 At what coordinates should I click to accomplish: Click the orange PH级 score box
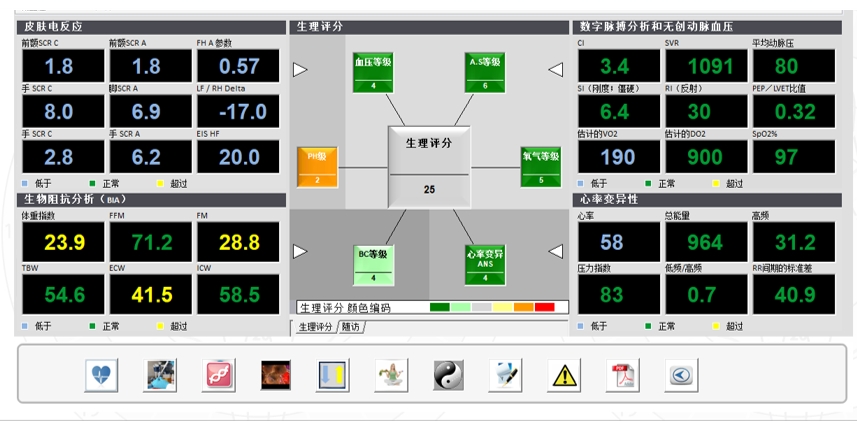[x=317, y=167]
